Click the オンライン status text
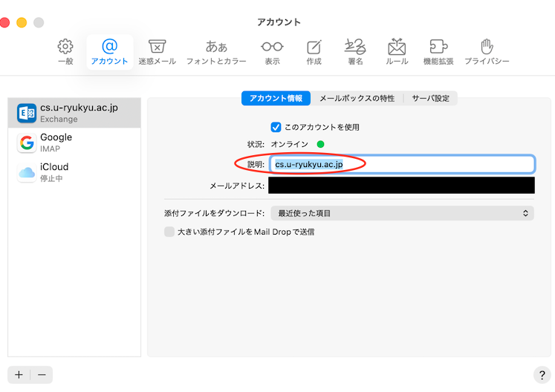The image size is (555, 392). tap(290, 144)
